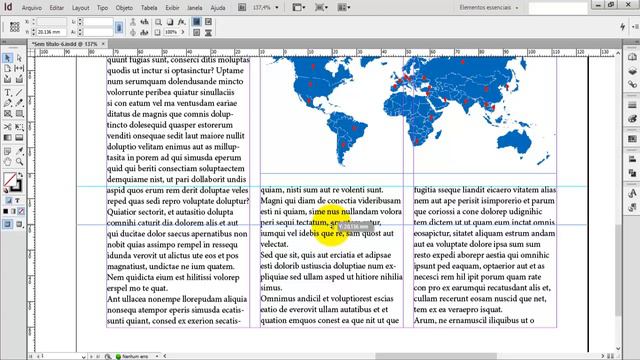Viewport: 640px width, 360px height.
Task: Toggle Preview screen mode button
Action: tap(19, 224)
